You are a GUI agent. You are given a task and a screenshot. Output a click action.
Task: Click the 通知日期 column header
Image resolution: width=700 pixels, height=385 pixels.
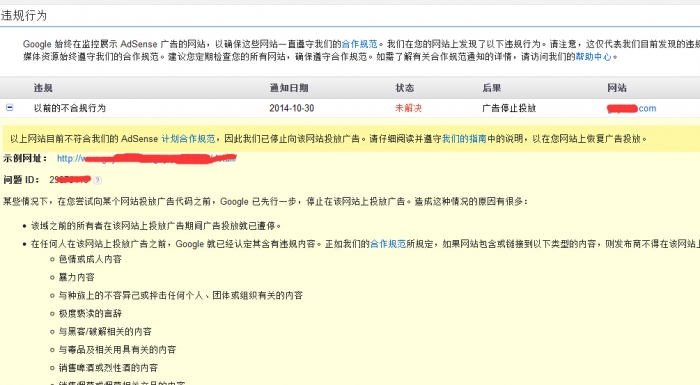pos(289,88)
